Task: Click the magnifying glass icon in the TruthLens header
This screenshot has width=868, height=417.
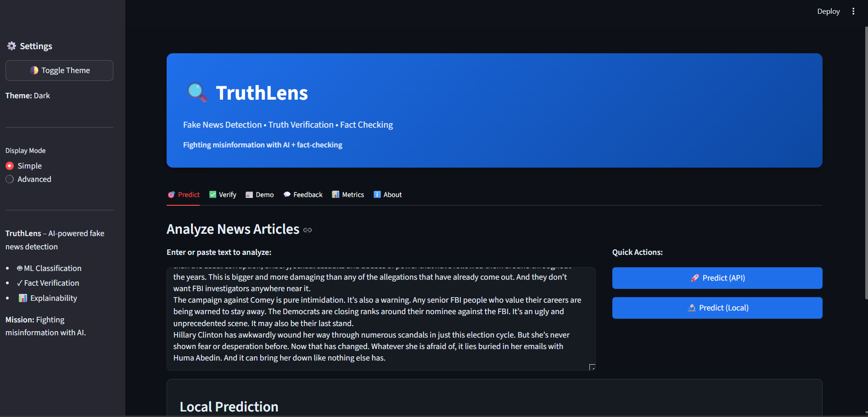Action: (196, 93)
